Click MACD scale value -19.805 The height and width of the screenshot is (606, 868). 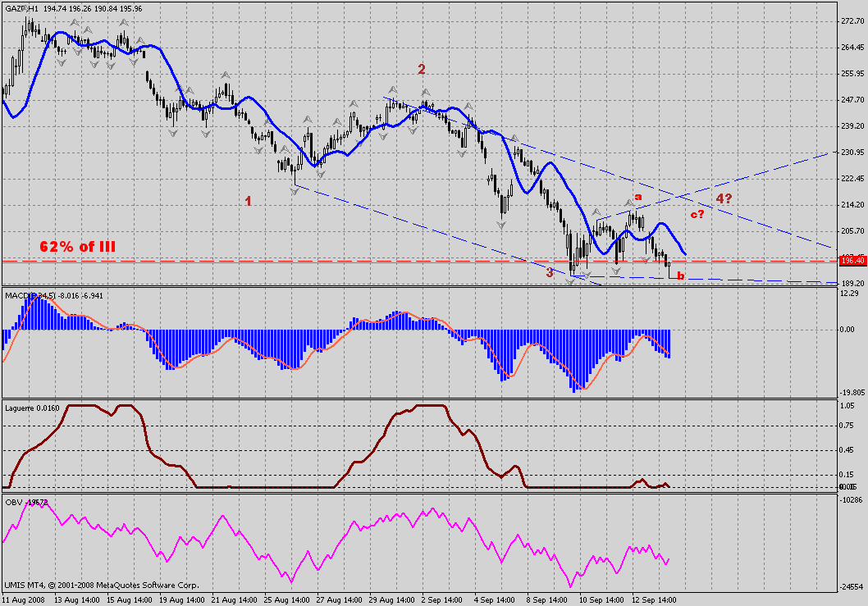[850, 392]
